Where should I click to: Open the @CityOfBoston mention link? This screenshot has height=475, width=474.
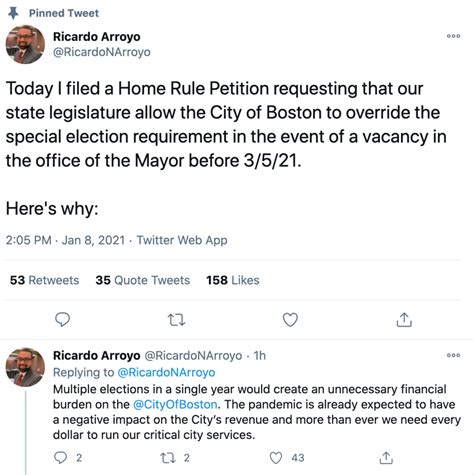pyautogui.click(x=175, y=404)
